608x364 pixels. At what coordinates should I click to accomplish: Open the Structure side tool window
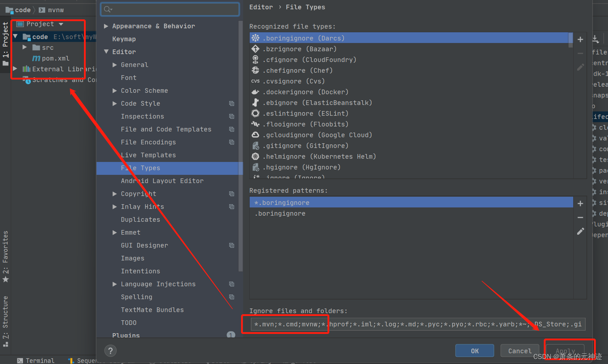tap(5, 321)
